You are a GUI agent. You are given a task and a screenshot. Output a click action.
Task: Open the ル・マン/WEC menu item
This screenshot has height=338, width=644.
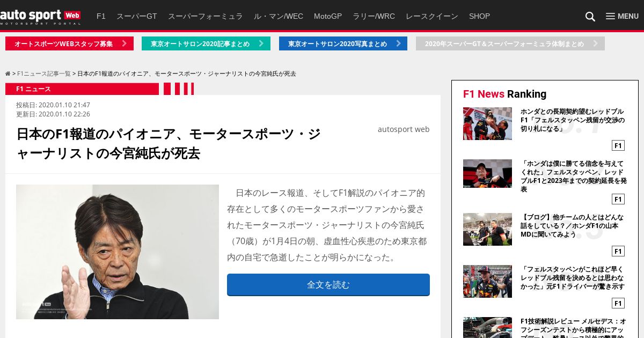(279, 16)
